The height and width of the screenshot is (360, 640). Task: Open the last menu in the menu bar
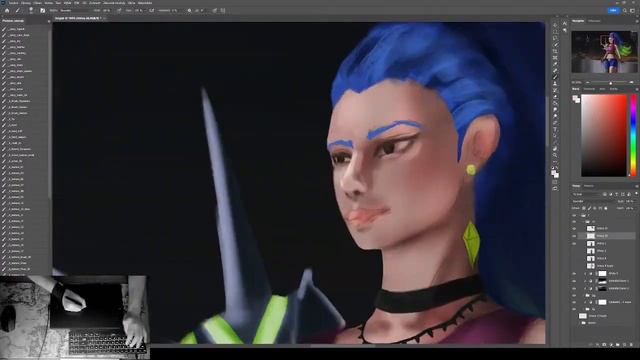click(x=145, y=3)
